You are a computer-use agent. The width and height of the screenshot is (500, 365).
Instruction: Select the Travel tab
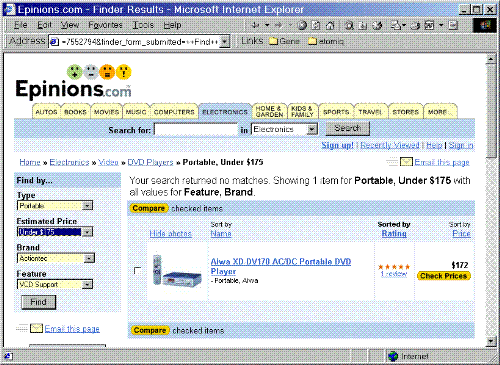click(x=370, y=112)
